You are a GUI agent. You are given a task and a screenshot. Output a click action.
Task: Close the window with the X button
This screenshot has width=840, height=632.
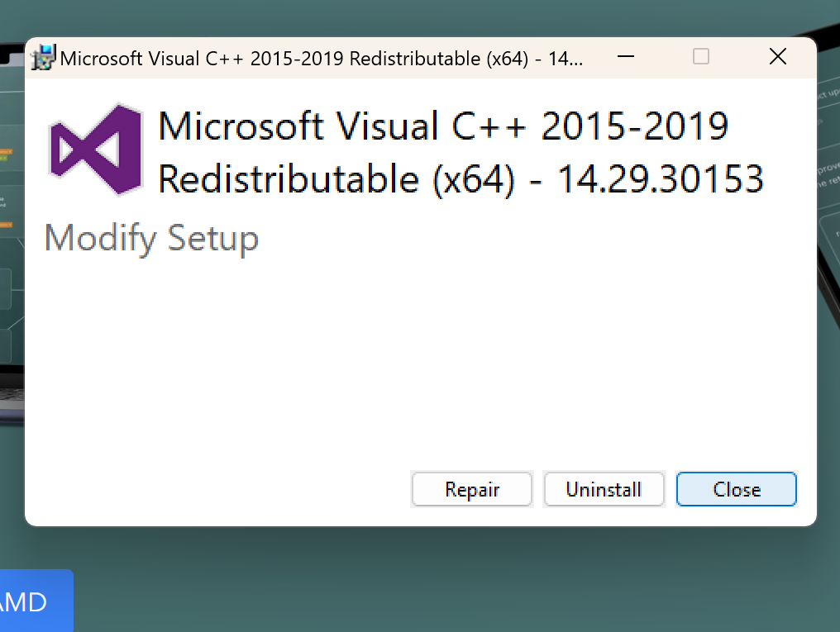(x=777, y=57)
